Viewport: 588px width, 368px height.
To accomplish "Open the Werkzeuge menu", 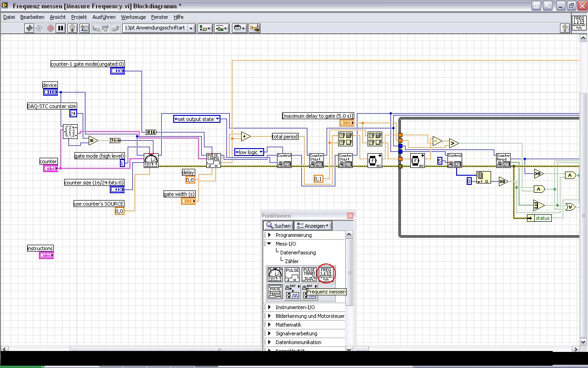I will tap(133, 17).
